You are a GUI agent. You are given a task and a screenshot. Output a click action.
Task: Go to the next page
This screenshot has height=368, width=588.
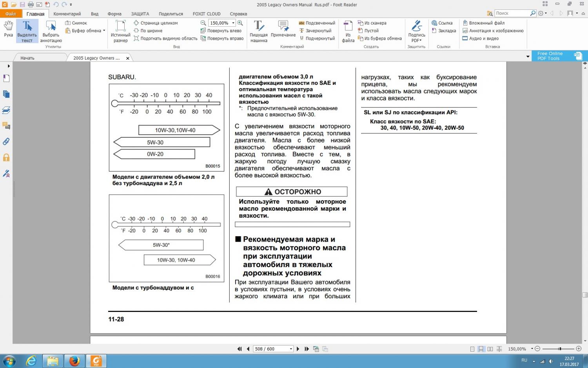[x=298, y=349]
